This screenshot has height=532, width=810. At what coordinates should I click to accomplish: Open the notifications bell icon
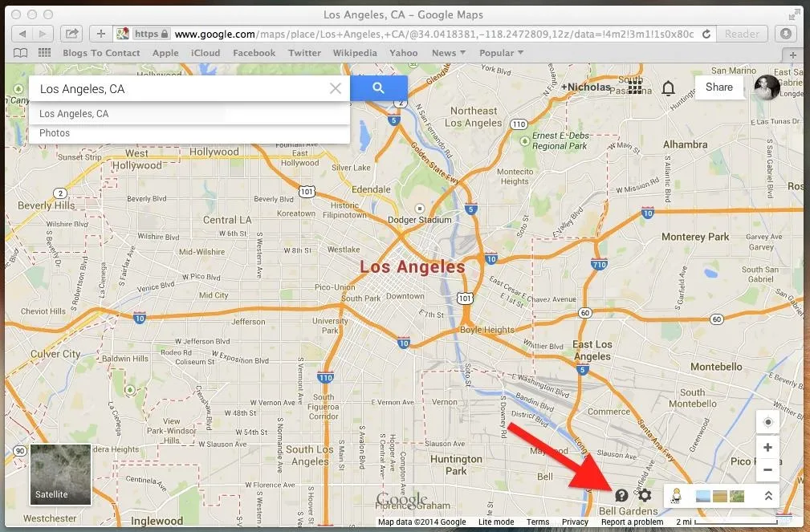pos(669,88)
